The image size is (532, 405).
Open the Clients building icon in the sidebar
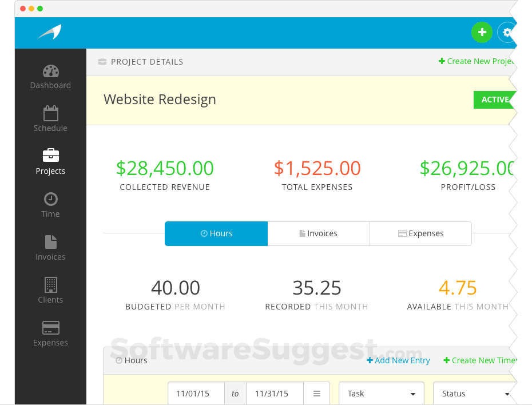pos(50,285)
